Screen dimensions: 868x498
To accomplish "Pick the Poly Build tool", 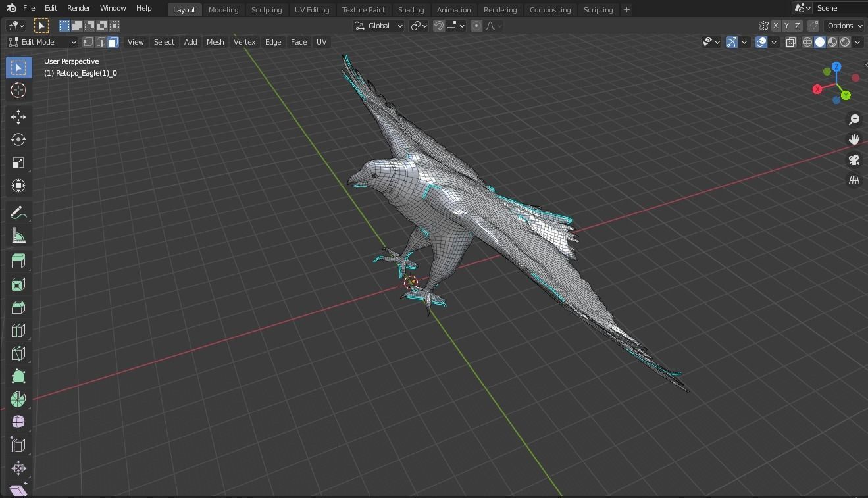I will 18,376.
